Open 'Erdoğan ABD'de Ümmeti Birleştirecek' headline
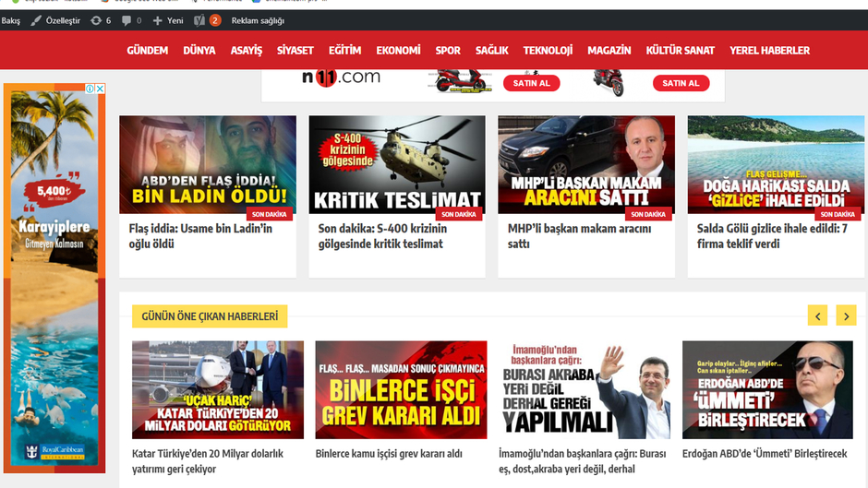 pos(765,454)
